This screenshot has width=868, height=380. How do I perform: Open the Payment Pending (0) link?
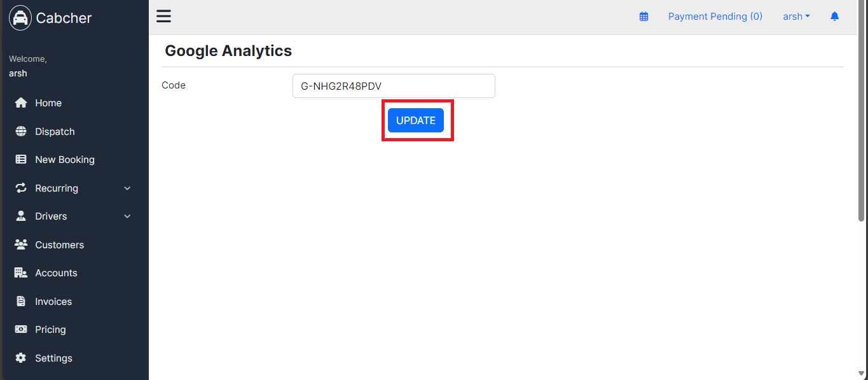pyautogui.click(x=715, y=17)
